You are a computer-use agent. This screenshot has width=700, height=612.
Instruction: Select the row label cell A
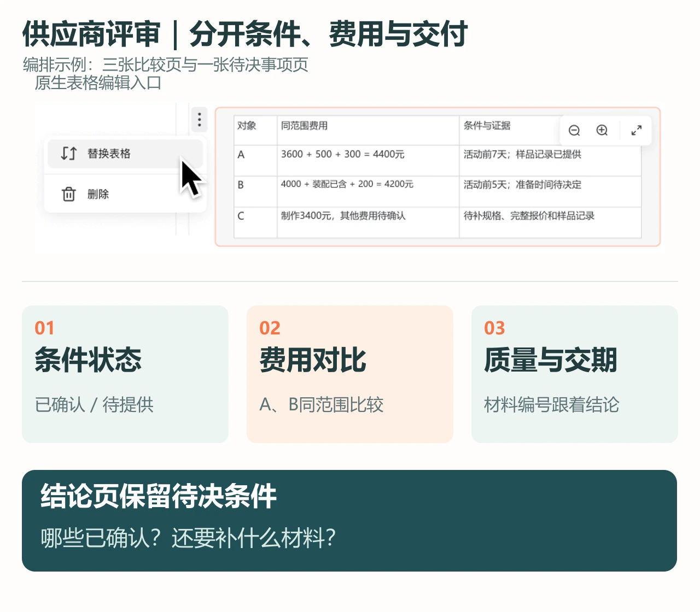[x=255, y=160]
